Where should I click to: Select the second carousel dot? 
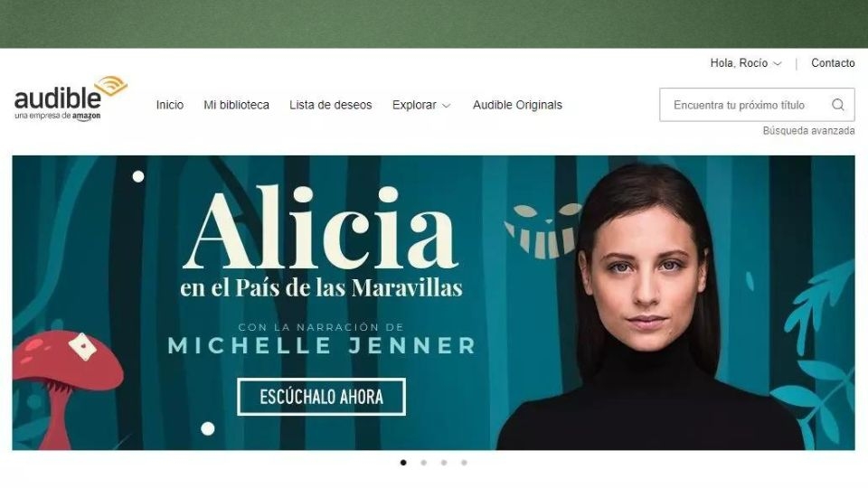tap(423, 463)
